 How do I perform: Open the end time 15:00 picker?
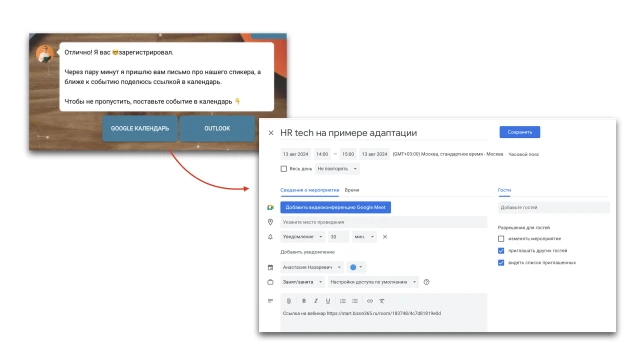tap(348, 154)
